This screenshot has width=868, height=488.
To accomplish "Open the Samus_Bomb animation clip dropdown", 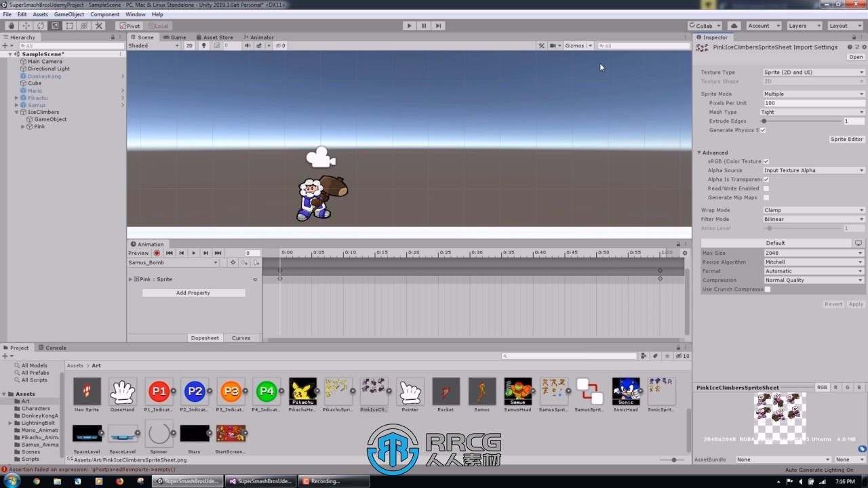I will pos(174,262).
